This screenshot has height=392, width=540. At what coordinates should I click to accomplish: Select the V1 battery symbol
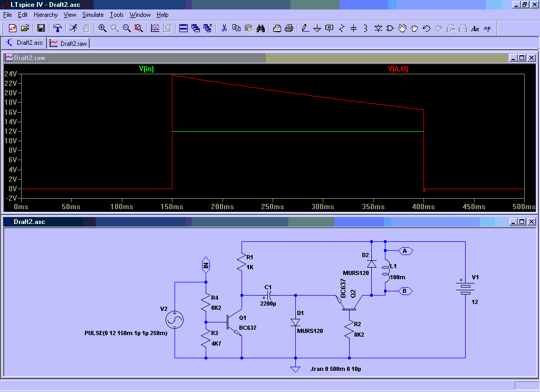click(466, 288)
